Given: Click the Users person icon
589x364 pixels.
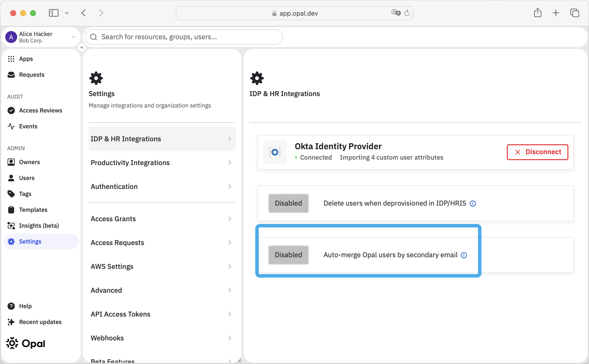Looking at the screenshot, I should (11, 178).
